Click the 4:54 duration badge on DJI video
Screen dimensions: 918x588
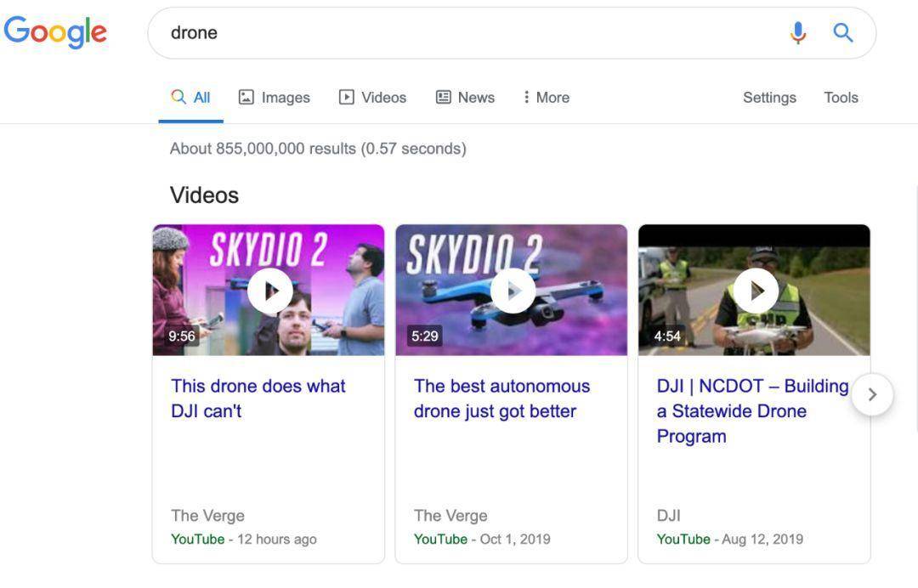[x=667, y=336]
